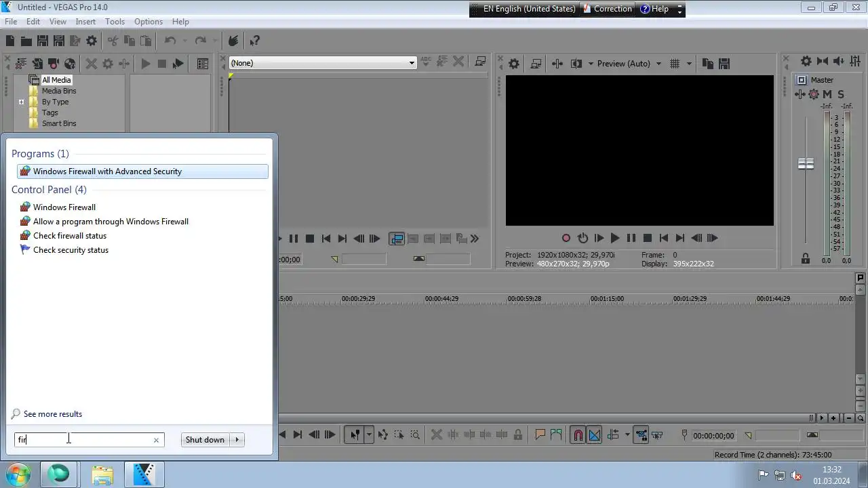Click the What's This help icon
Image resolution: width=868 pixels, height=488 pixels.
click(254, 41)
